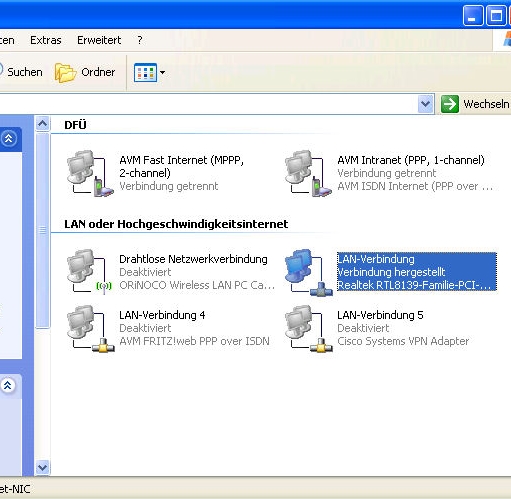Open the address bar dropdown arrow

click(x=425, y=104)
